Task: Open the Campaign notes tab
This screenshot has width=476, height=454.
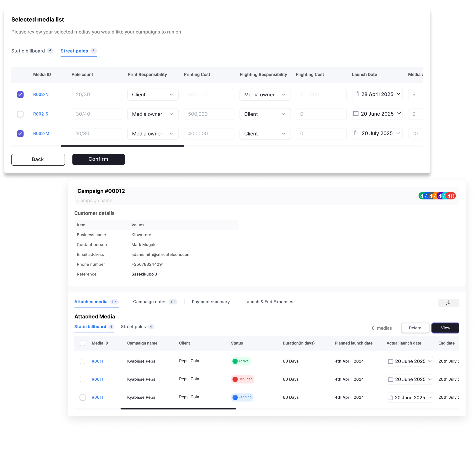Action: click(150, 302)
